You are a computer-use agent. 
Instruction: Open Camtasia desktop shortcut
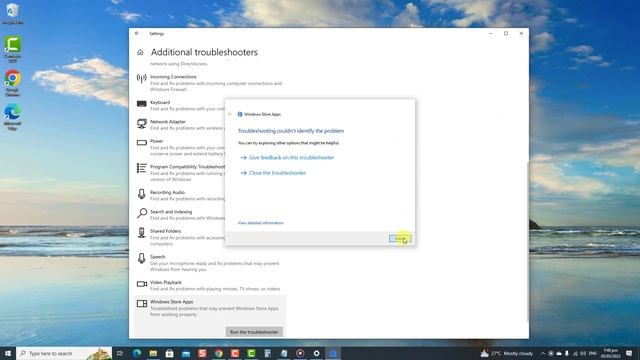click(x=12, y=49)
